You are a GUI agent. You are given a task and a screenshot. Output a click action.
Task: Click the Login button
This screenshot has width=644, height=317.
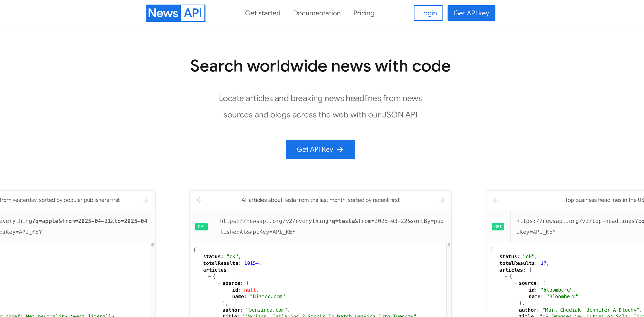pyautogui.click(x=428, y=13)
